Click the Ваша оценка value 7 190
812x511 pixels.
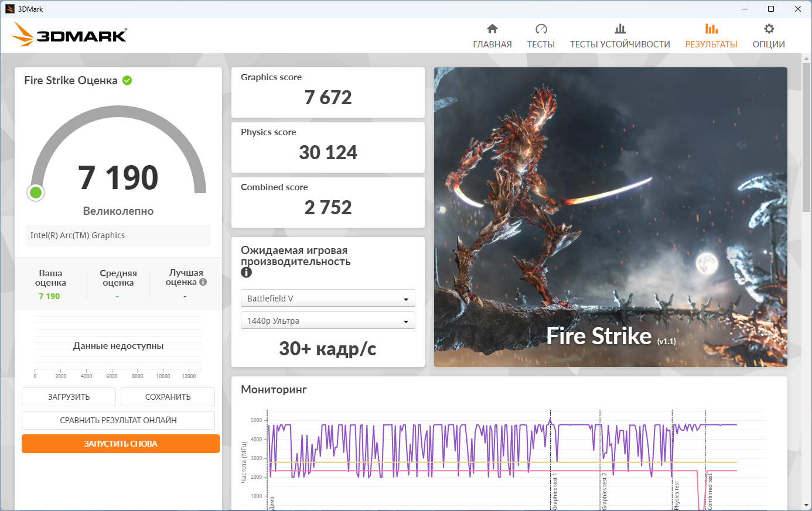pyautogui.click(x=49, y=296)
